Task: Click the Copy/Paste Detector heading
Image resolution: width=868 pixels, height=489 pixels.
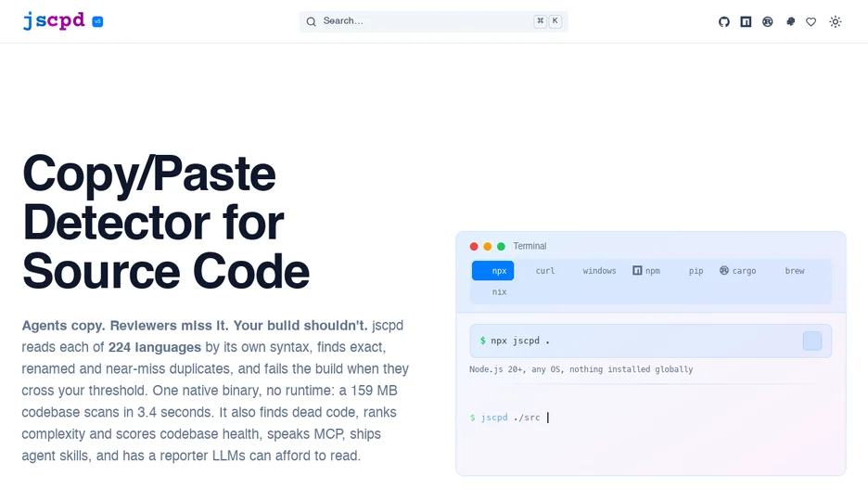Action: point(165,222)
